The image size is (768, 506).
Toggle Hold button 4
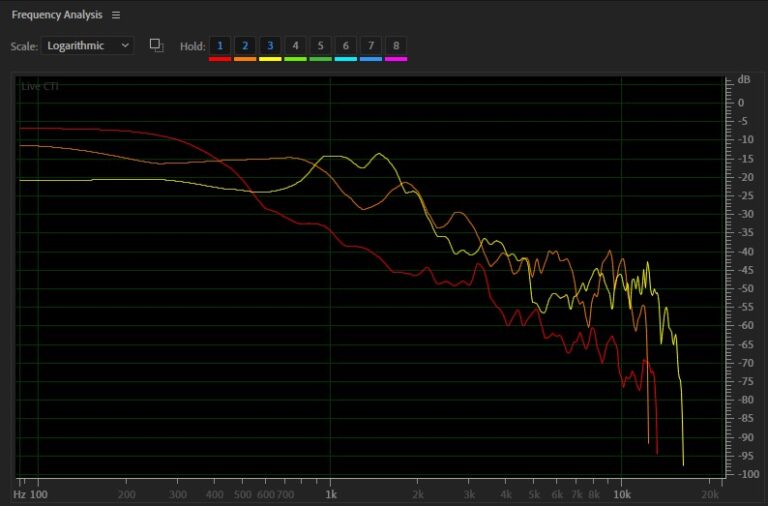(295, 46)
